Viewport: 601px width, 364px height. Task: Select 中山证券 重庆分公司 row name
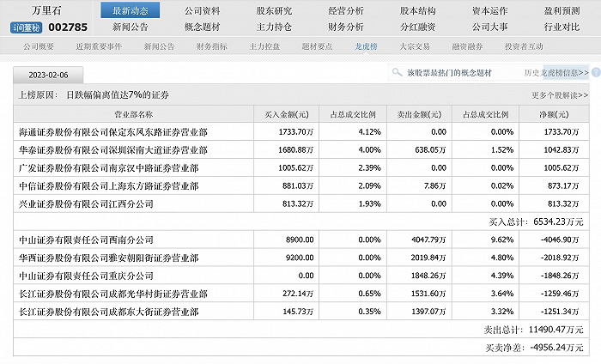[86, 276]
